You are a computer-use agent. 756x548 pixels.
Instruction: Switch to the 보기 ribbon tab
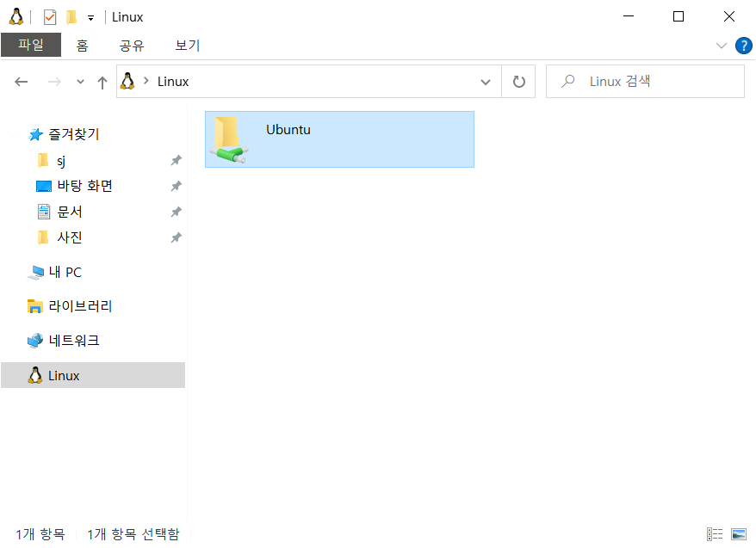[187, 46]
